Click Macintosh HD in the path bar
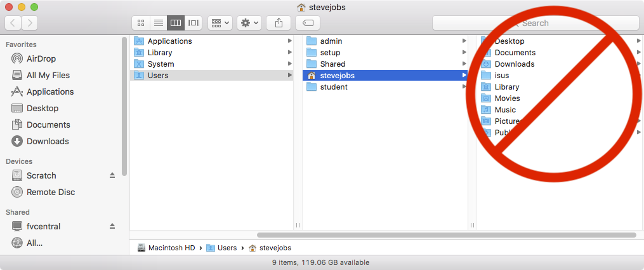The height and width of the screenshot is (270, 644). [x=166, y=248]
